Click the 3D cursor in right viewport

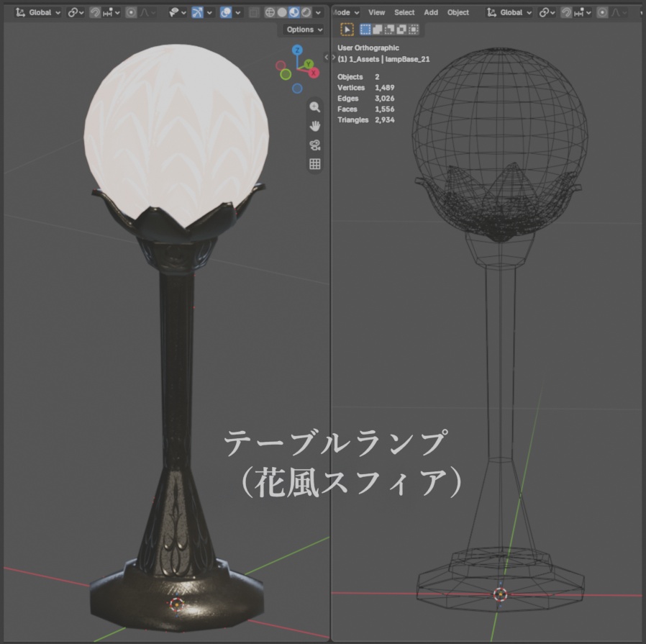tap(500, 594)
